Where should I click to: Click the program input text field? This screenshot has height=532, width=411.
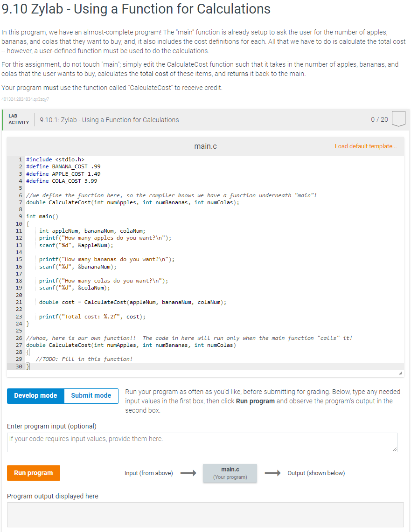coord(202,442)
